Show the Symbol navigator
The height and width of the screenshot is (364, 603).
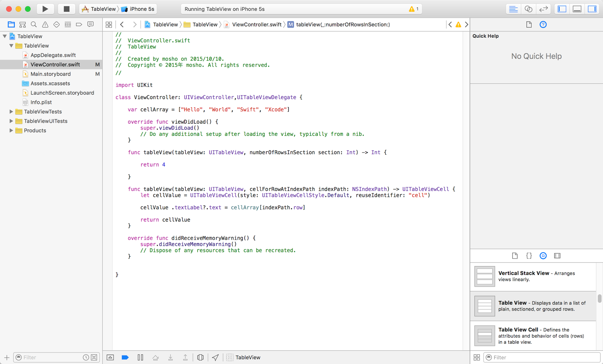(23, 24)
